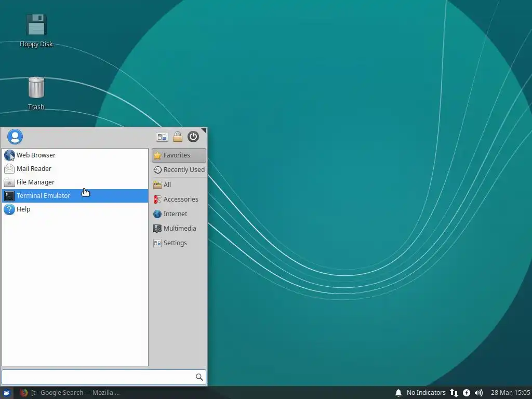This screenshot has width=532, height=399.
Task: Show All applications category
Action: click(179, 184)
